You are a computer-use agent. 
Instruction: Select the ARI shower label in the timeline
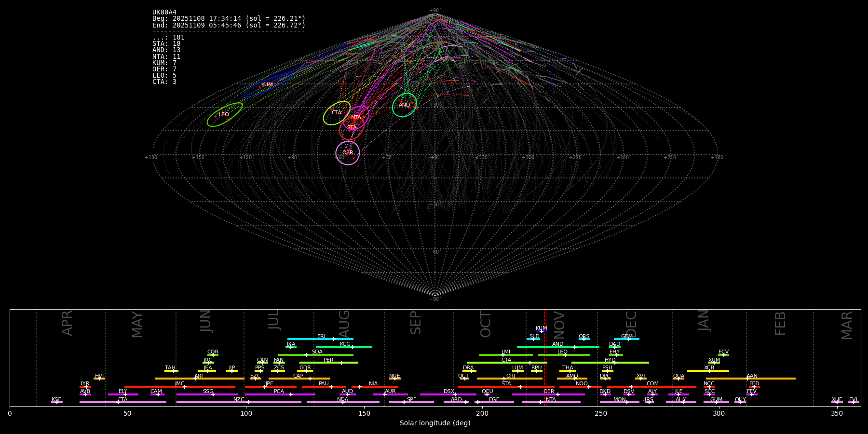pos(199,376)
